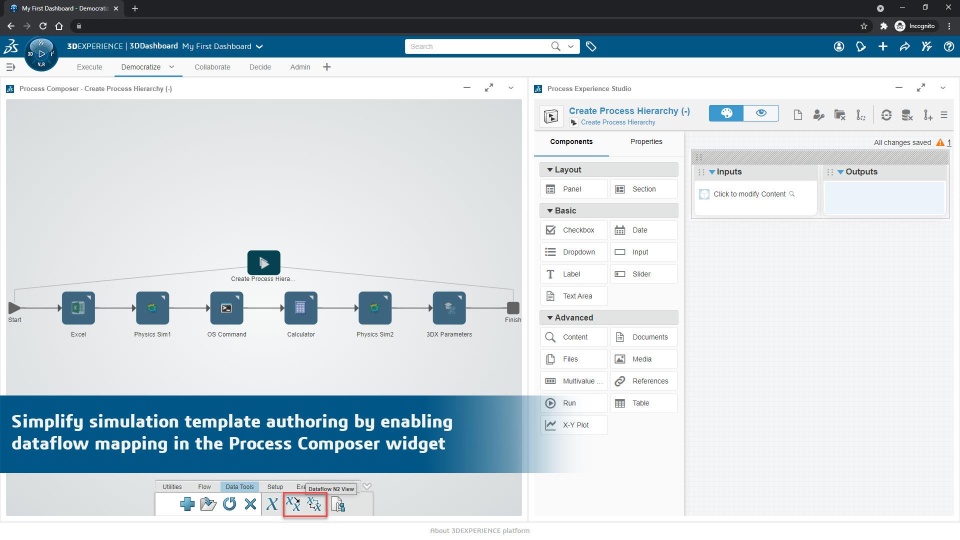Collapse the Basic section
The height and width of the screenshot is (540, 960).
point(550,211)
